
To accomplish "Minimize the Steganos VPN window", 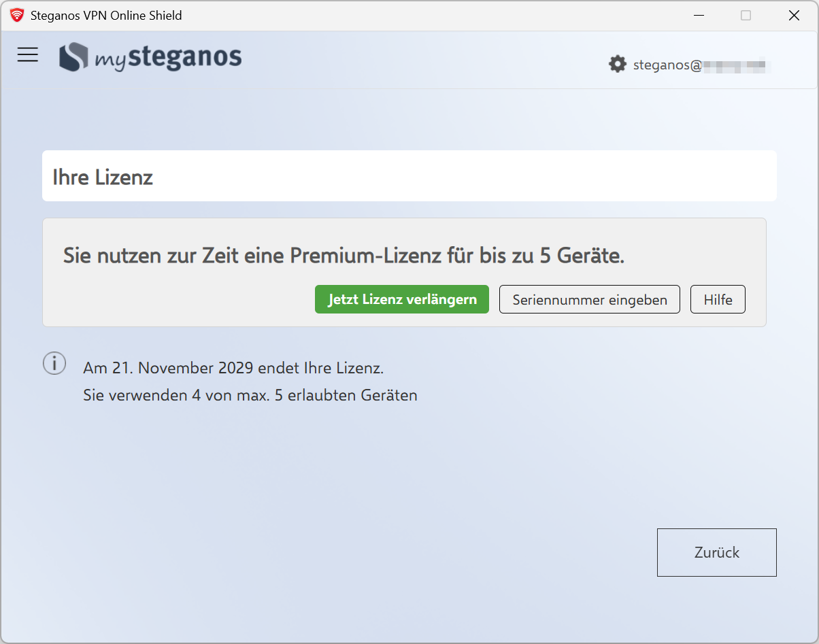I will 698,15.
